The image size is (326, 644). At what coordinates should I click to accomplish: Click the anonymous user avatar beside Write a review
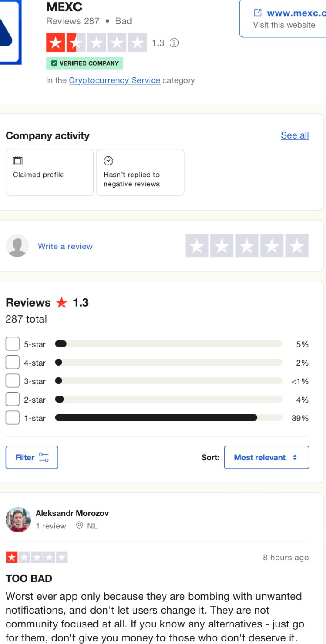click(x=17, y=246)
